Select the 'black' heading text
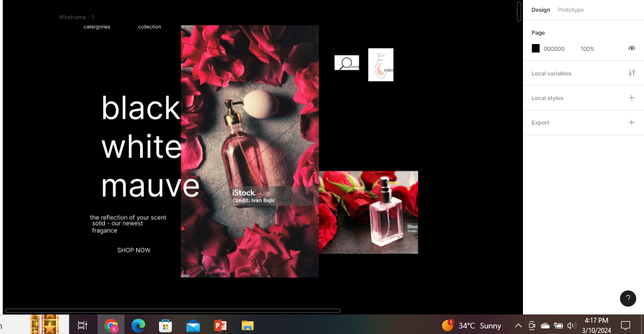Image resolution: width=644 pixels, height=334 pixels. 141,108
